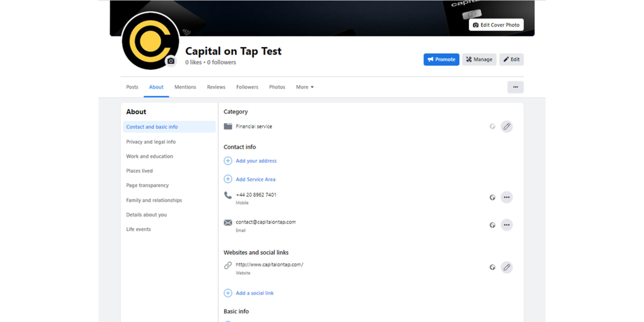Open Family and relationships section

pyautogui.click(x=154, y=200)
